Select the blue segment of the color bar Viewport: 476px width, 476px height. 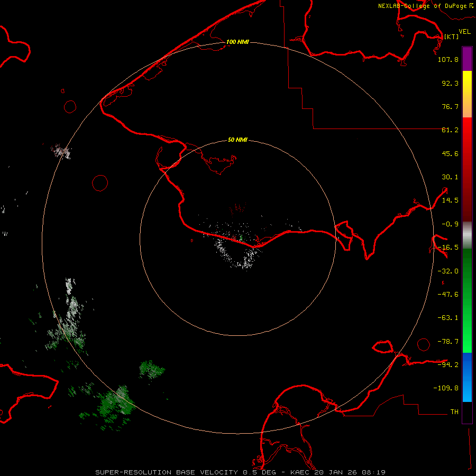pos(467,377)
